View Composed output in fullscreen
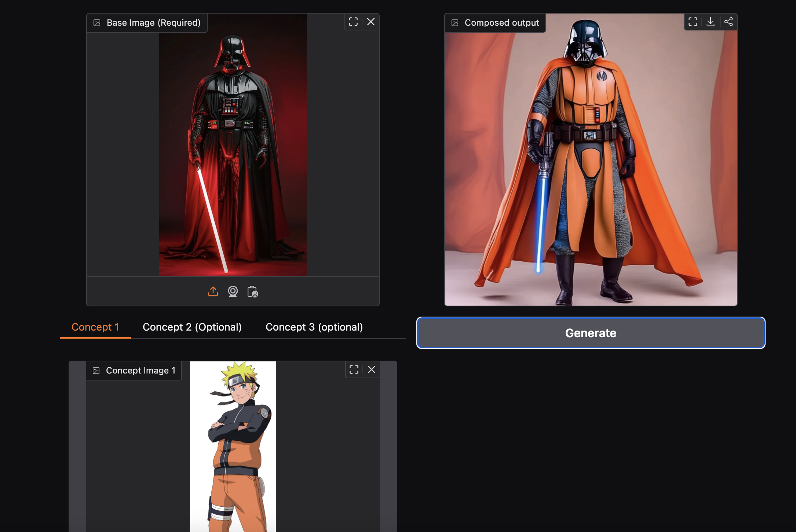The height and width of the screenshot is (532, 796). [x=693, y=22]
